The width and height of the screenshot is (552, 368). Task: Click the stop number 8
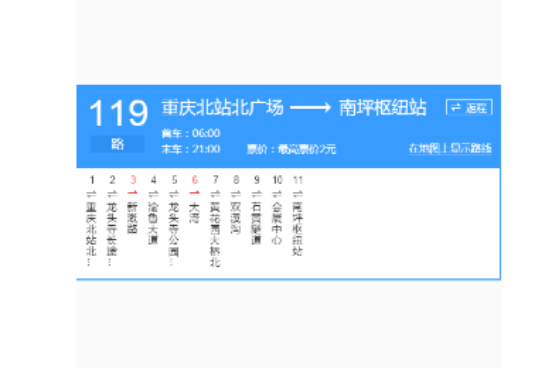pyautogui.click(x=236, y=180)
